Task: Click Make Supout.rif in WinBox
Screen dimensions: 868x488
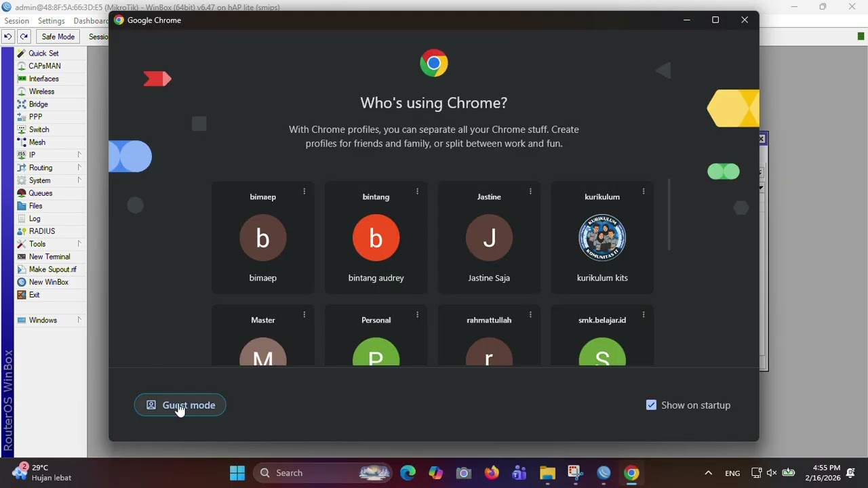Action: click(x=52, y=269)
